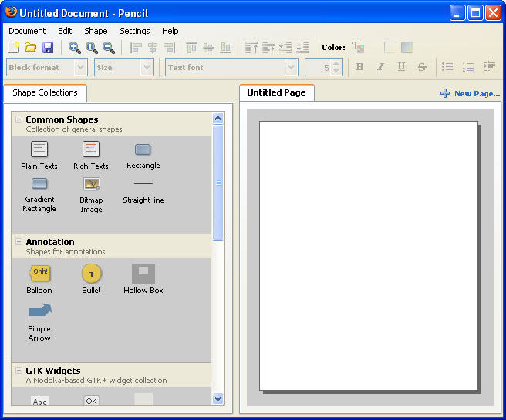The image size is (506, 420).
Task: Choose the Simple Arrow shape
Action: [x=39, y=311]
